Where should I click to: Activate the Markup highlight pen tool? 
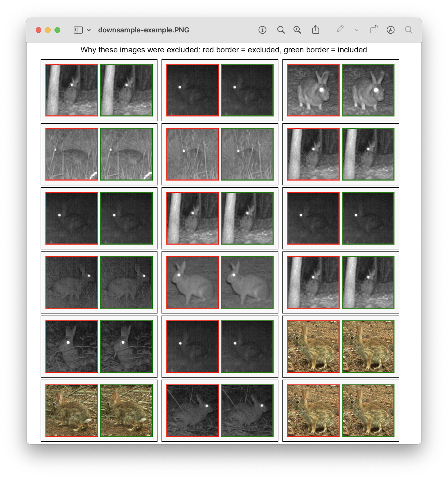[340, 30]
